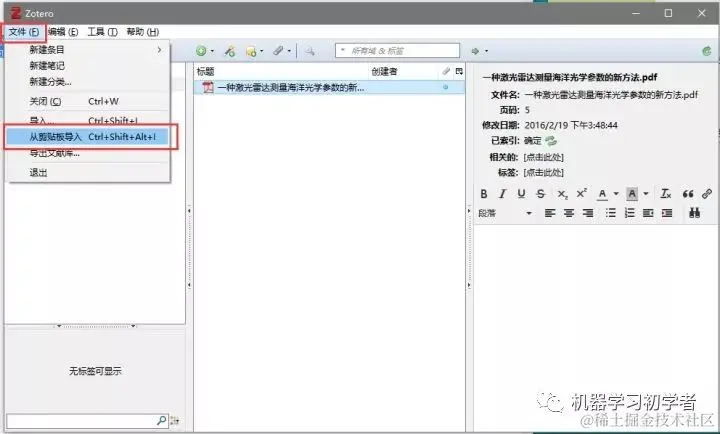
Task: Select 从剪贴板导入 menu entry
Action: [87, 137]
